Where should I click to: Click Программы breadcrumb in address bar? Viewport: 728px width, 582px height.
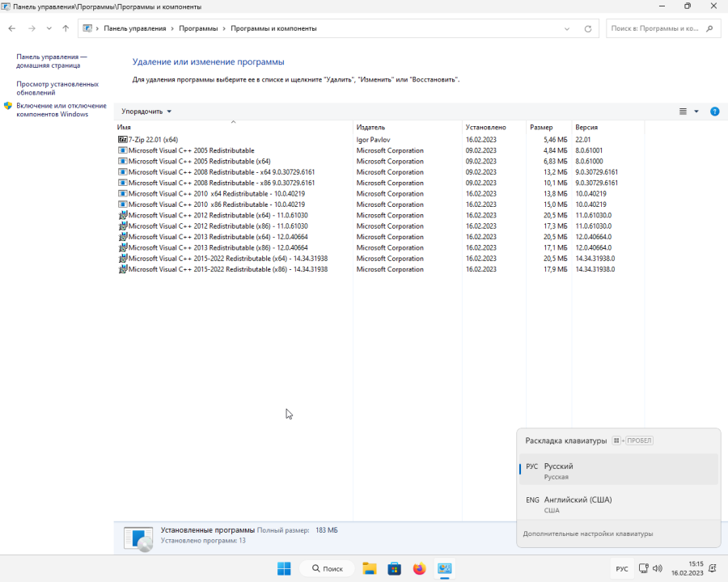point(198,28)
